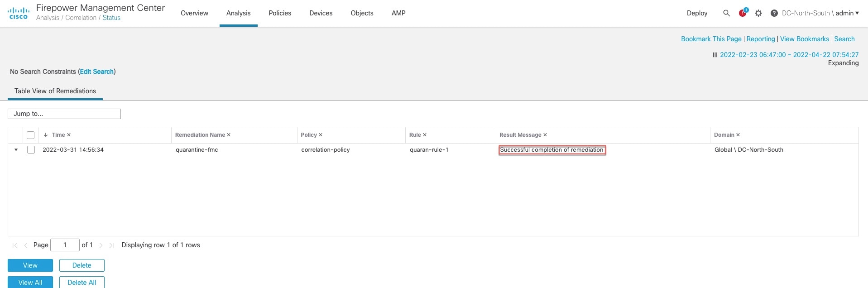Go to previous page arrow
This screenshot has height=288, width=868.
pos(26,245)
